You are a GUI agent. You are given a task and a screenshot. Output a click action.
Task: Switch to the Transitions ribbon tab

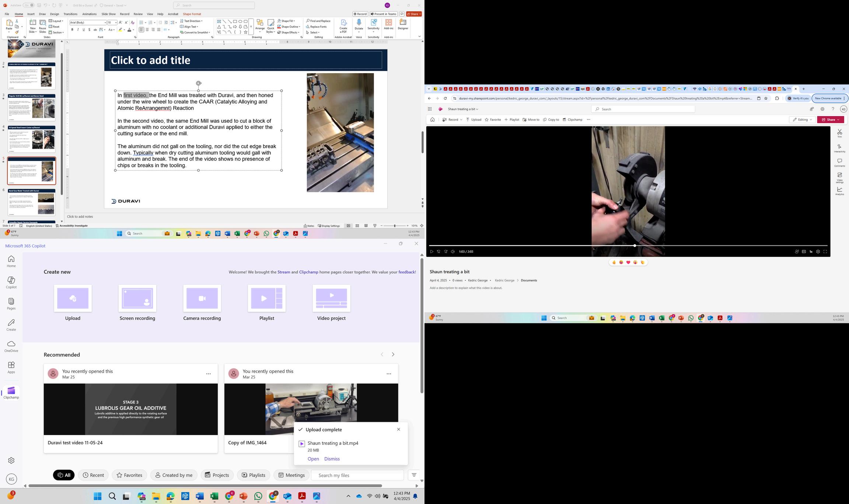(70, 14)
